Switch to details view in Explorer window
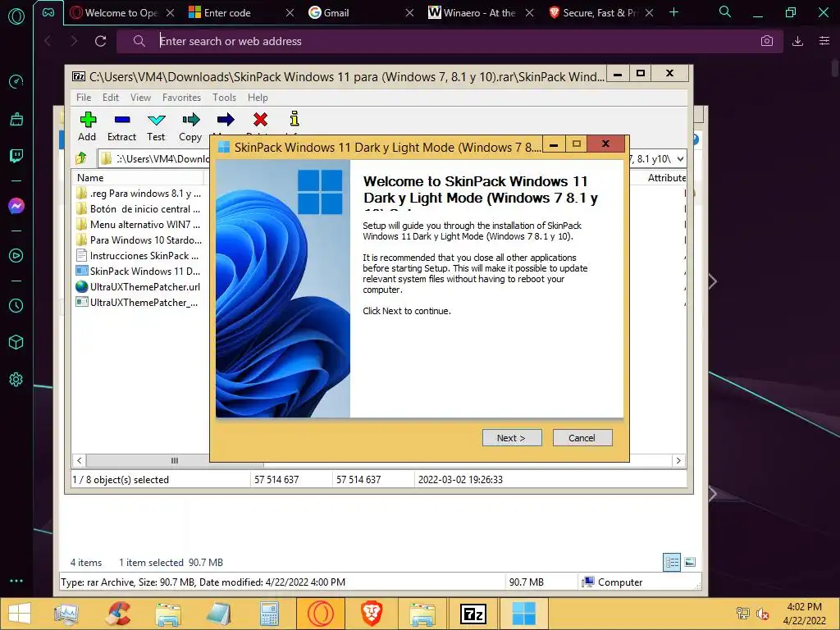This screenshot has height=630, width=840. point(672,562)
